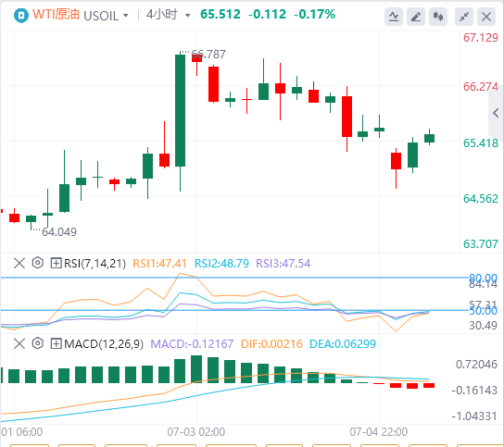Open the indicator line-chart icon in top toolbar
The height and width of the screenshot is (447, 504).
pyautogui.click(x=394, y=17)
